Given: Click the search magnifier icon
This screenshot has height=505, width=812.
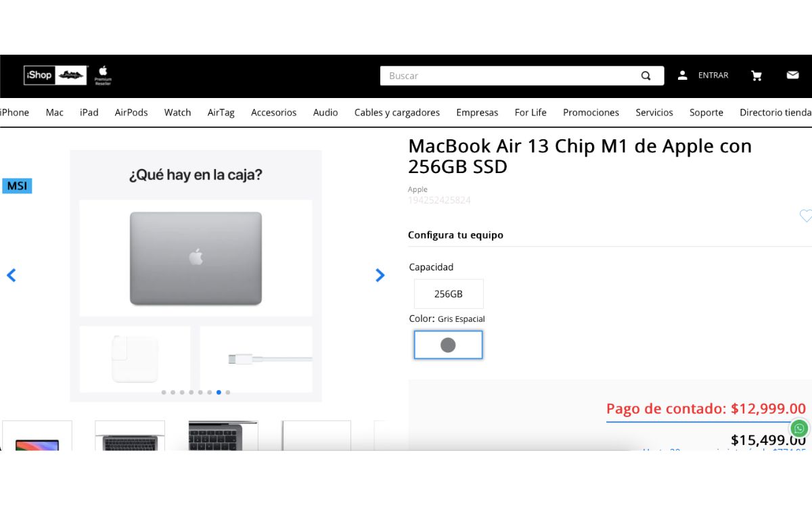Looking at the screenshot, I should pyautogui.click(x=646, y=76).
